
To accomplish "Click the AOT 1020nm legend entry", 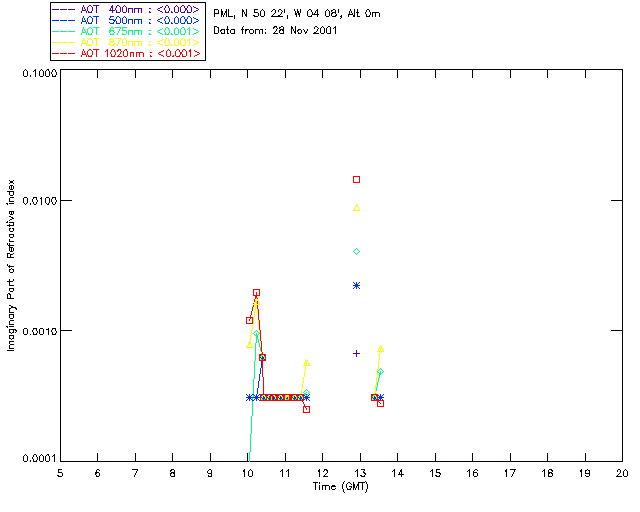I will pyautogui.click(x=128, y=53).
